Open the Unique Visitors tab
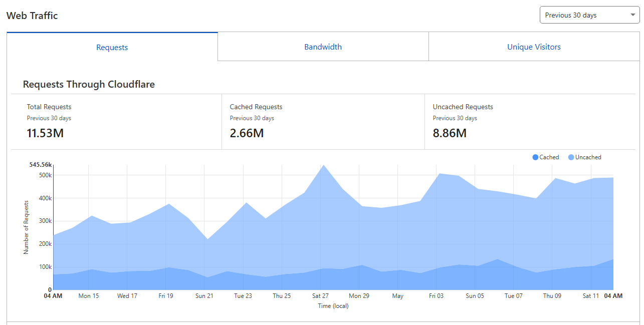This screenshot has height=325, width=644. pos(534,47)
